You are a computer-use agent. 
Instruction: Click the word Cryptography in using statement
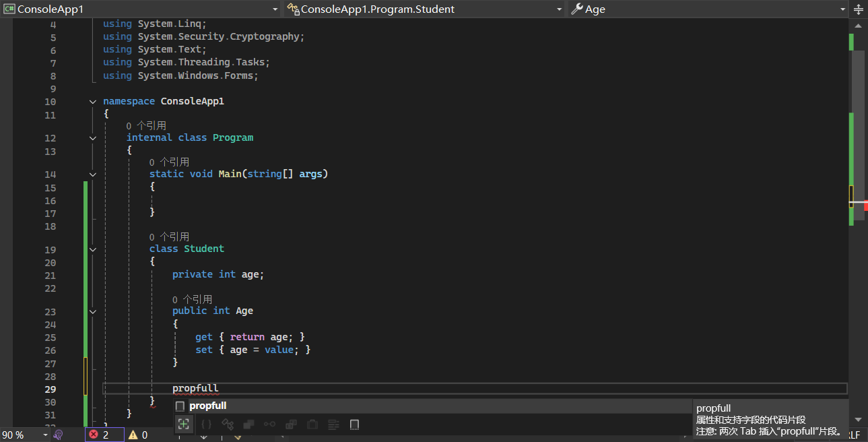click(x=265, y=36)
